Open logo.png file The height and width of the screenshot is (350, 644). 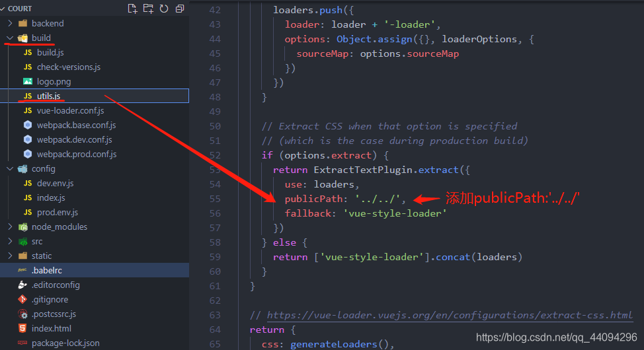point(54,82)
